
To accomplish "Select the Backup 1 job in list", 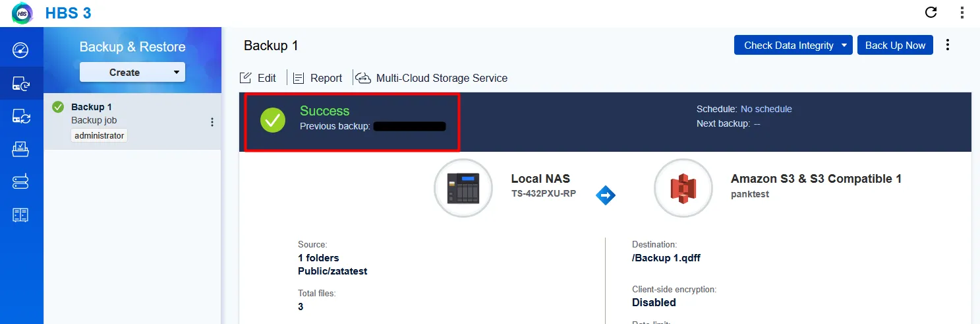I will [x=132, y=121].
